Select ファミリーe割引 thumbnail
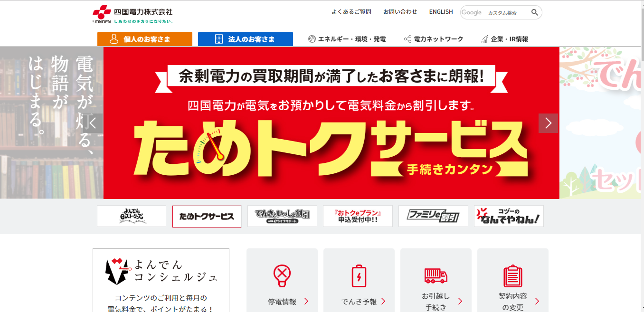The image size is (644, 312). [433, 216]
